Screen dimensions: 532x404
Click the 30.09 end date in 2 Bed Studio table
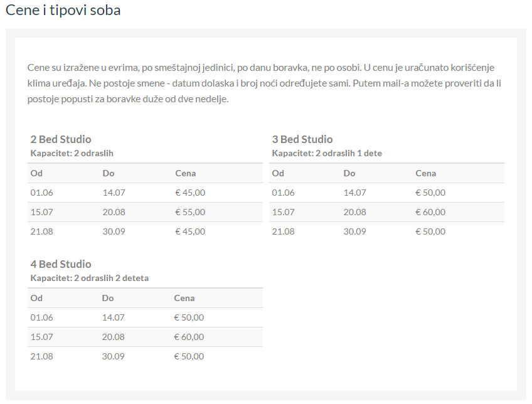point(114,231)
